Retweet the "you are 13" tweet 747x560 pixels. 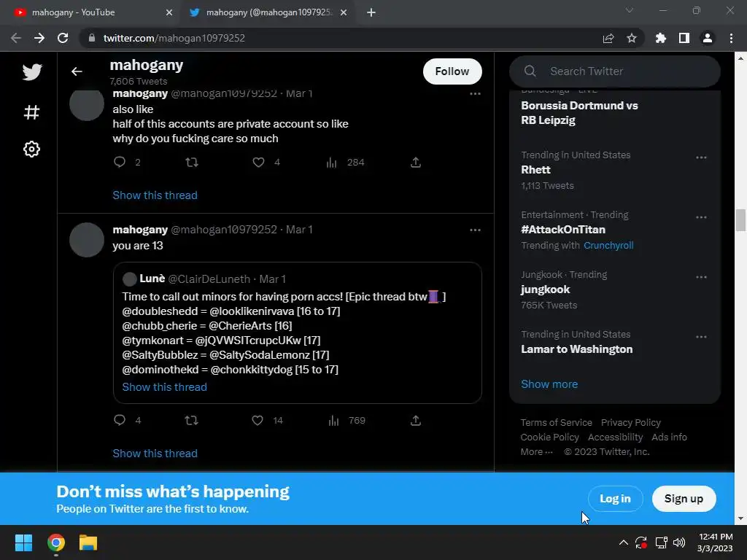pyautogui.click(x=191, y=421)
